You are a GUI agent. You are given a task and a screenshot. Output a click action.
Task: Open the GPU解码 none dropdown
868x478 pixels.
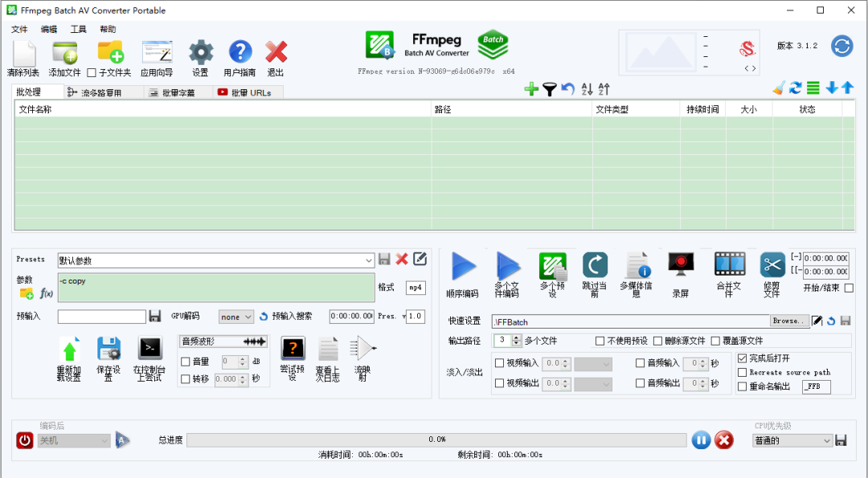pos(235,317)
